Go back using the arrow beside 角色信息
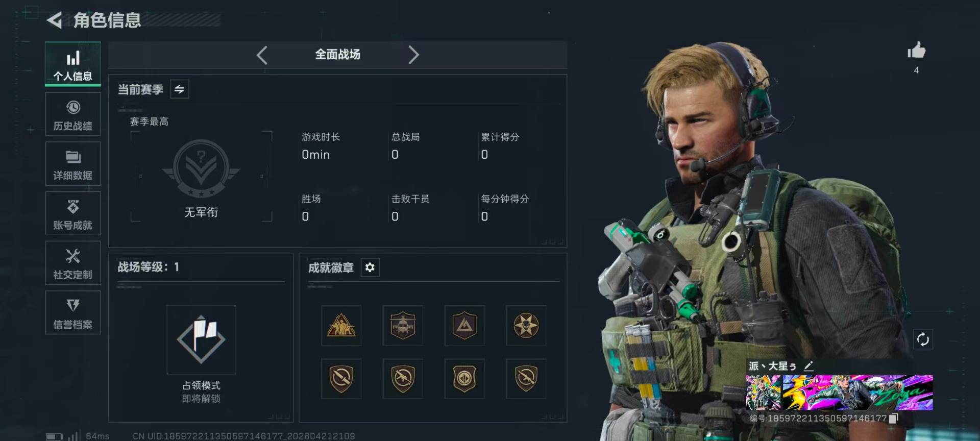Screen dimensions: 980x441 54,20
